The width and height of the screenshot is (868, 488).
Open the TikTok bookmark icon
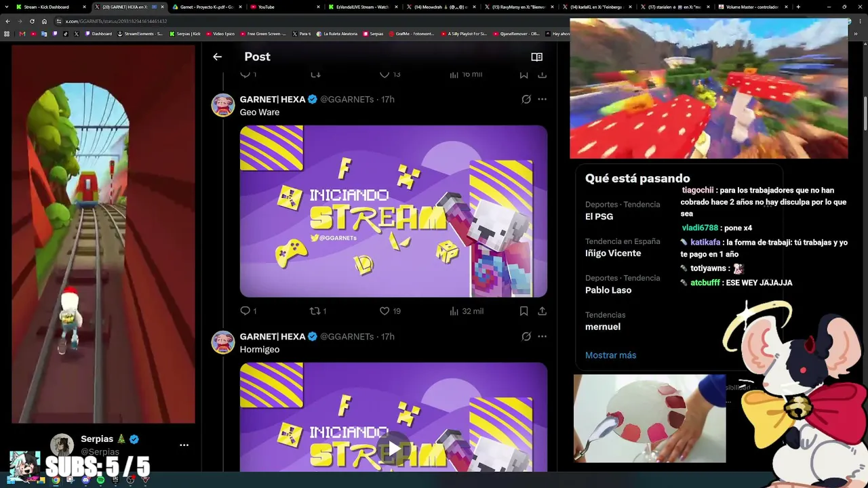tap(66, 34)
